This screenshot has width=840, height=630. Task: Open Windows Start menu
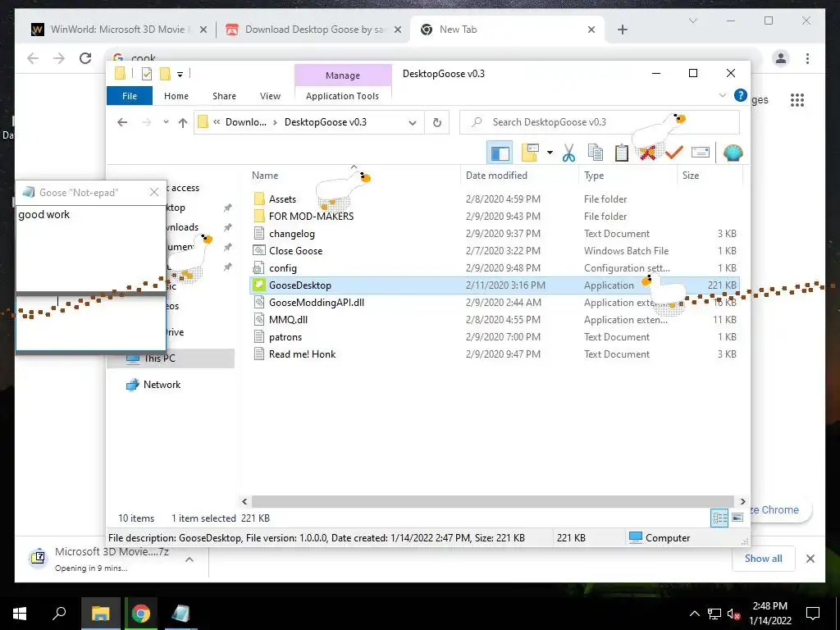tap(20, 614)
